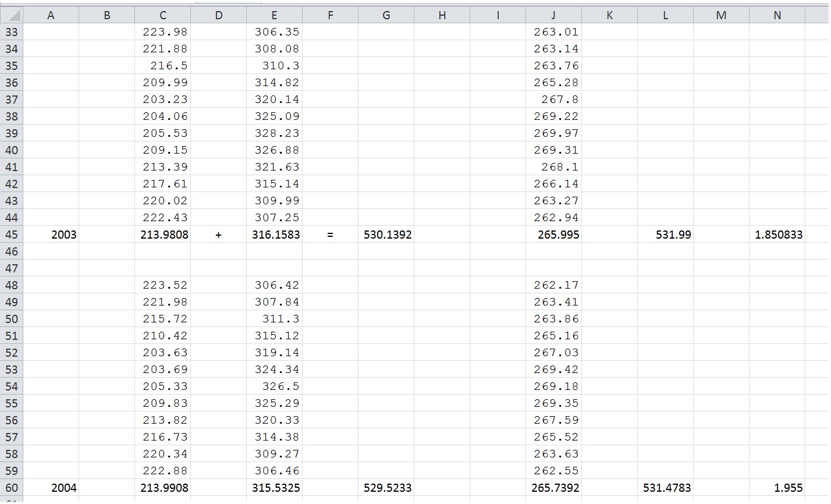Select cell with value 531.4783

pos(665,488)
